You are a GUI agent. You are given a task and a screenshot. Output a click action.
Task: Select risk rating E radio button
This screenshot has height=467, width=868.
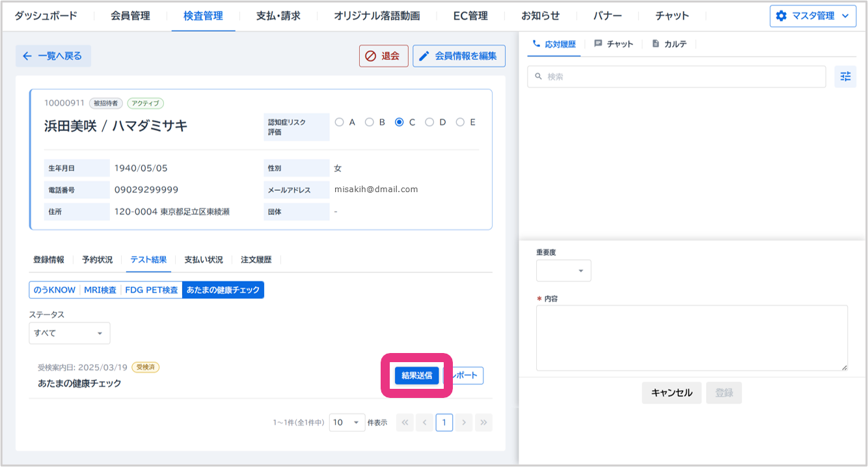click(460, 122)
